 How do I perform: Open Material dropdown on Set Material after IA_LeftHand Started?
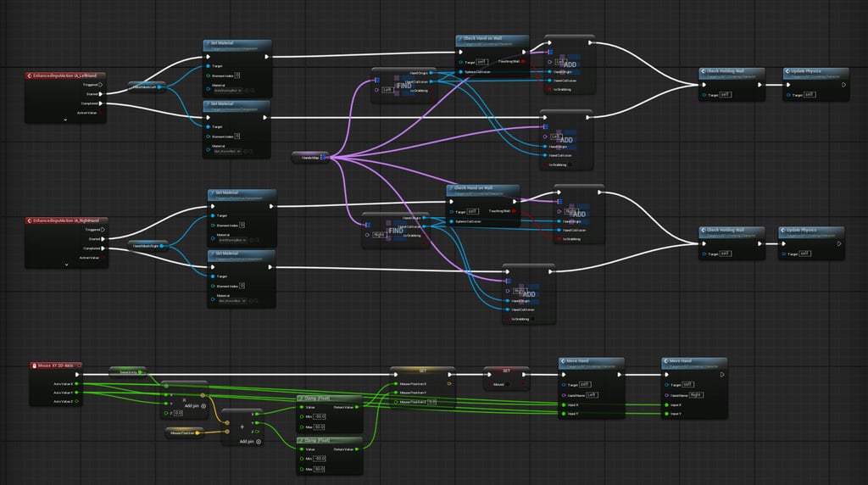click(x=228, y=90)
